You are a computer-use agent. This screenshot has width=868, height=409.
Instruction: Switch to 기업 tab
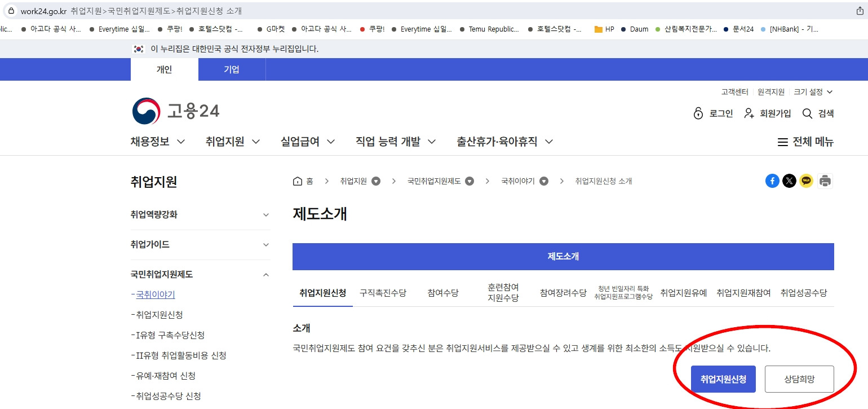point(232,69)
